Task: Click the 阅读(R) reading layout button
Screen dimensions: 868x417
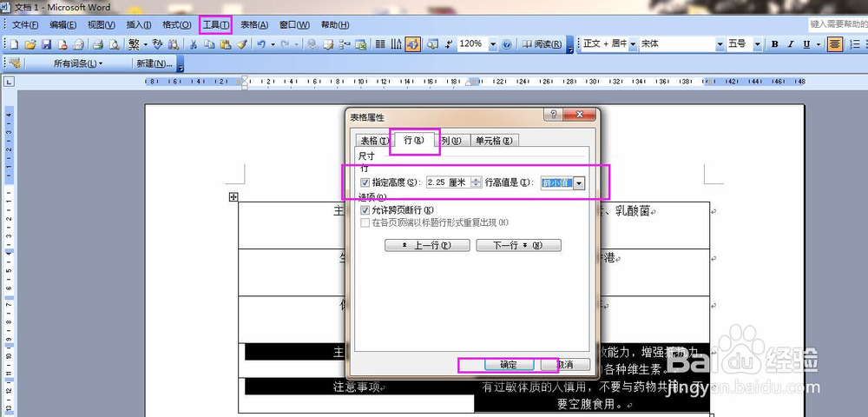Action: pyautogui.click(x=542, y=44)
